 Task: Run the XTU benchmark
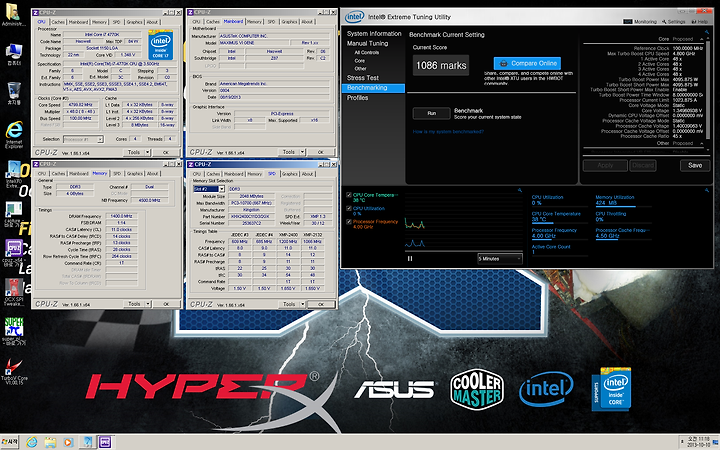[x=432, y=113]
